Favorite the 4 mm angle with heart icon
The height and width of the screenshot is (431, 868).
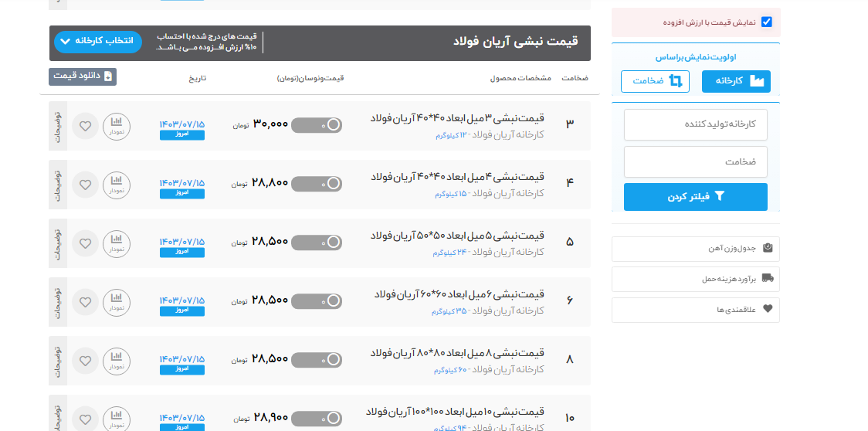[x=85, y=185]
